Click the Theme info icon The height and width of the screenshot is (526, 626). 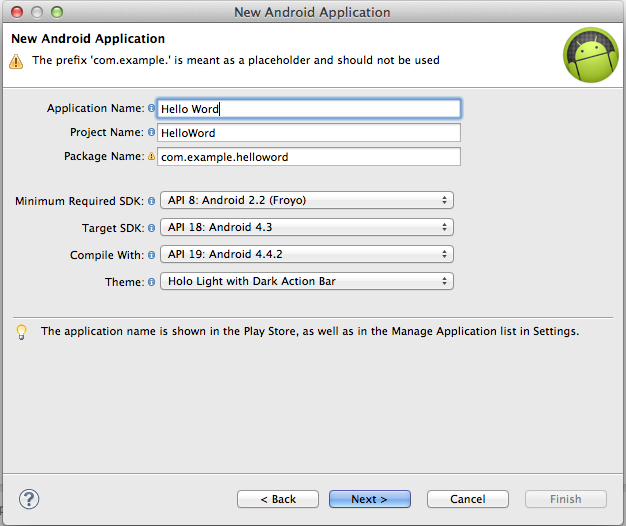click(151, 282)
